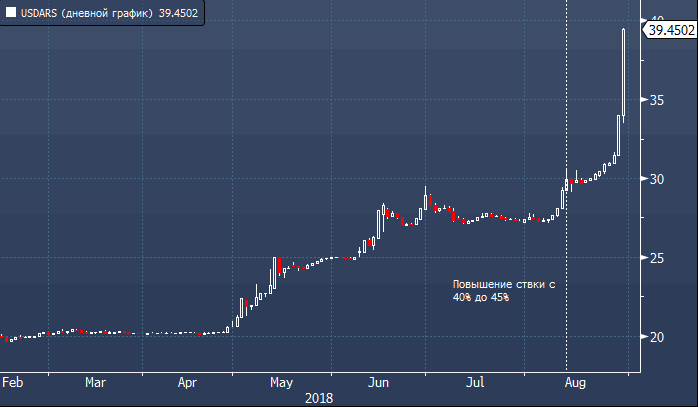Click the 25 price level marker

657,258
